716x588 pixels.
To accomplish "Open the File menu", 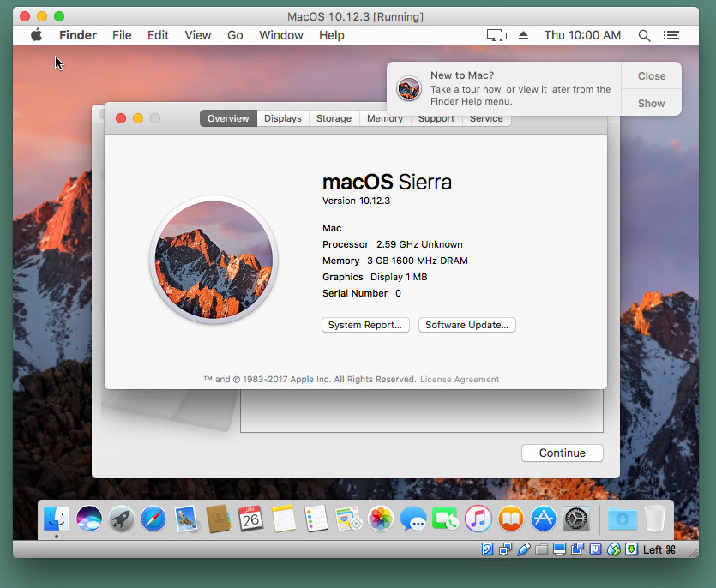I will coord(122,35).
